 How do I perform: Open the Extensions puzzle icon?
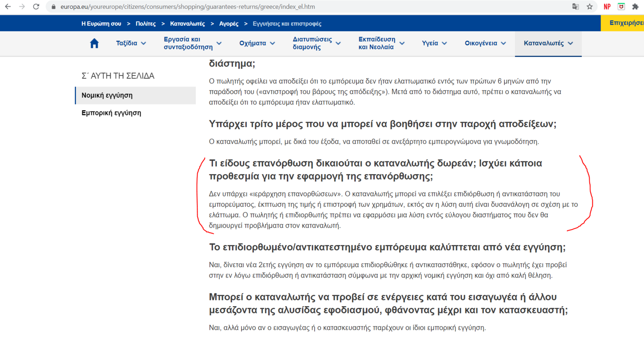coord(636,6)
